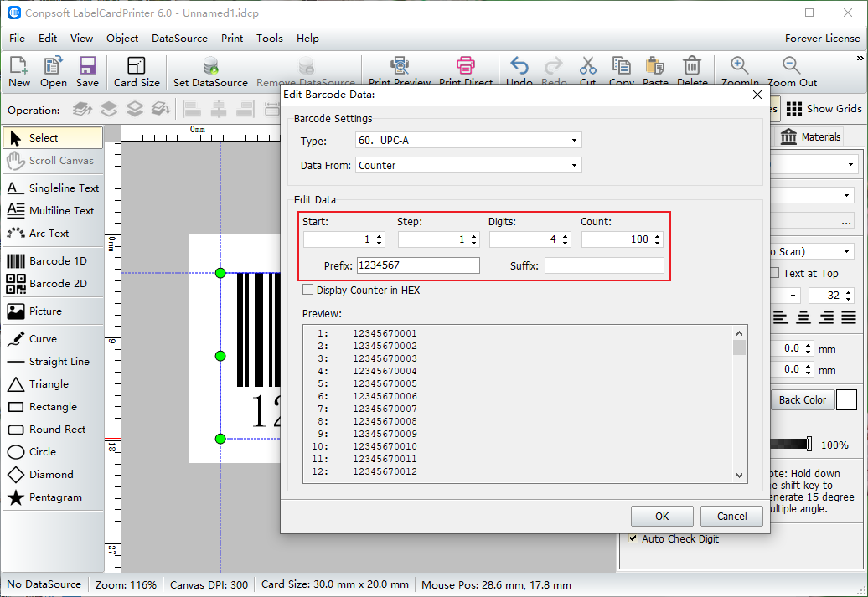Enable Display Counter in HEX checkbox
Screen dimensions: 868x597
[x=307, y=290]
